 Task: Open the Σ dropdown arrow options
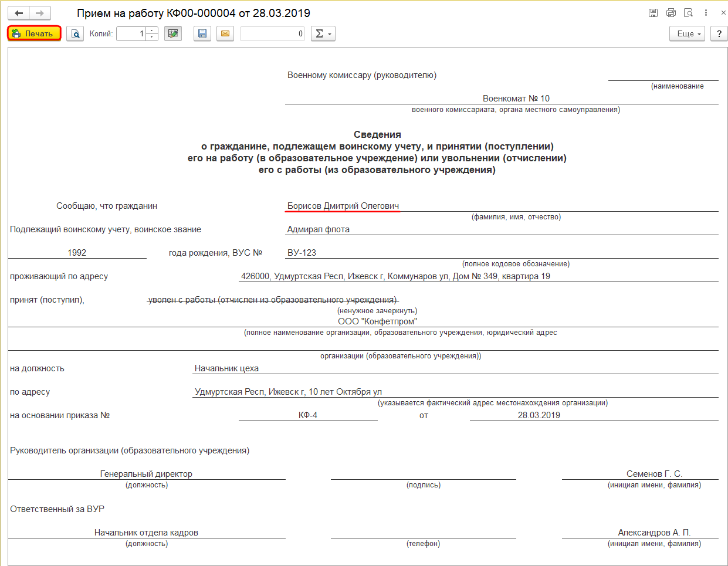pos(330,33)
